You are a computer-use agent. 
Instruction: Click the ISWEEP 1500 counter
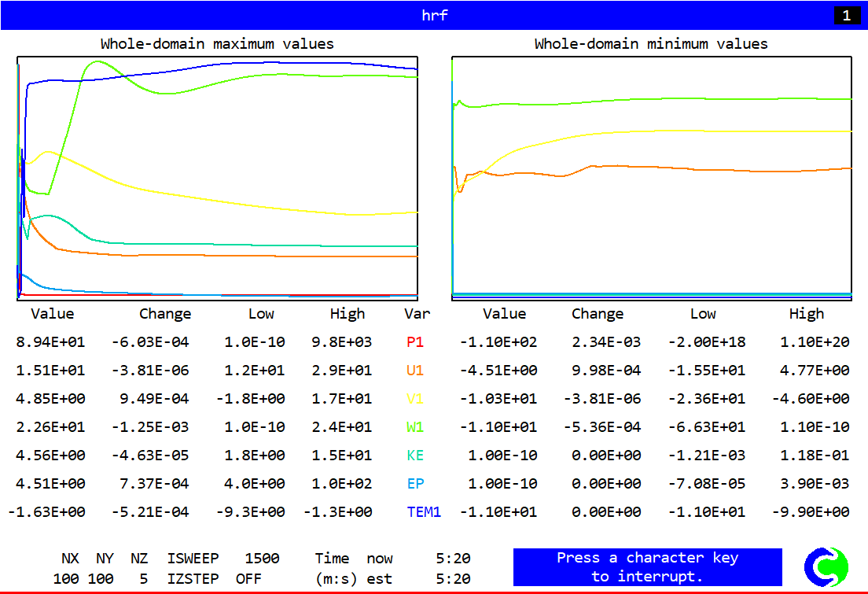pyautogui.click(x=223, y=559)
